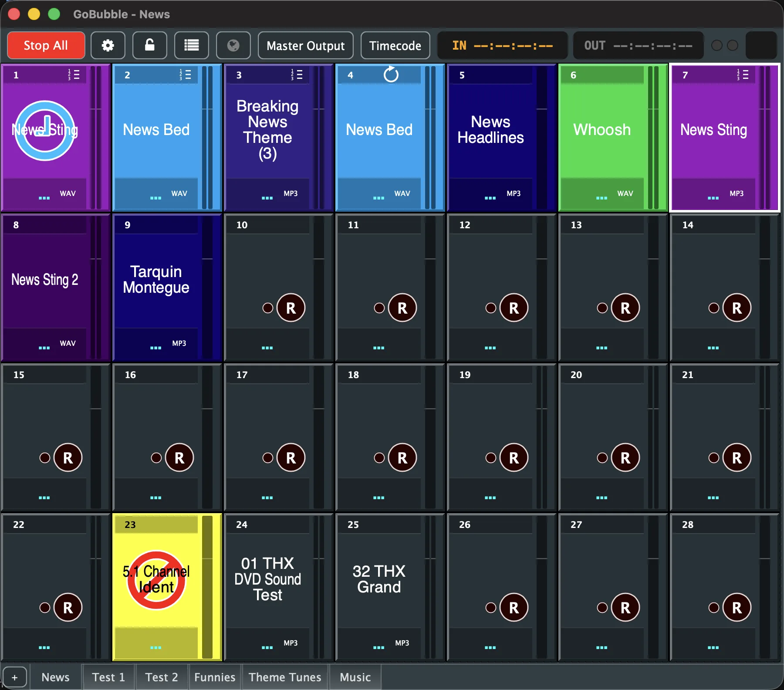Click the R record button on pad 11
This screenshot has height=690, width=784.
point(402,308)
